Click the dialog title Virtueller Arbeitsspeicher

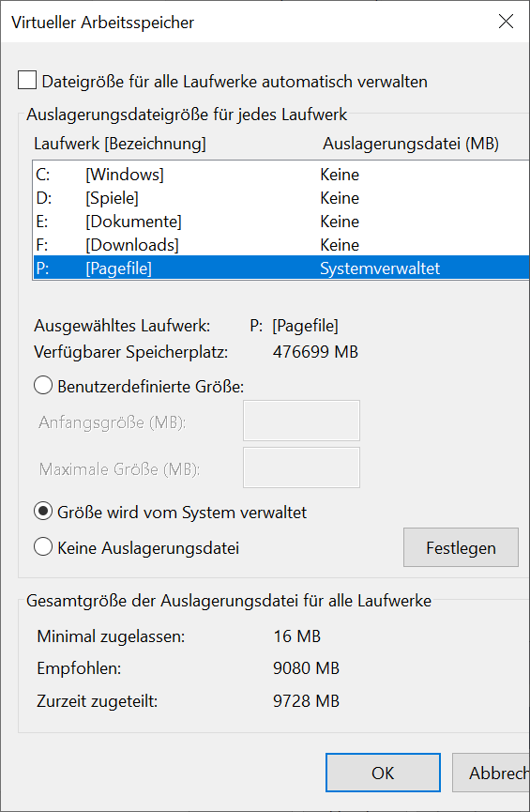[102, 23]
